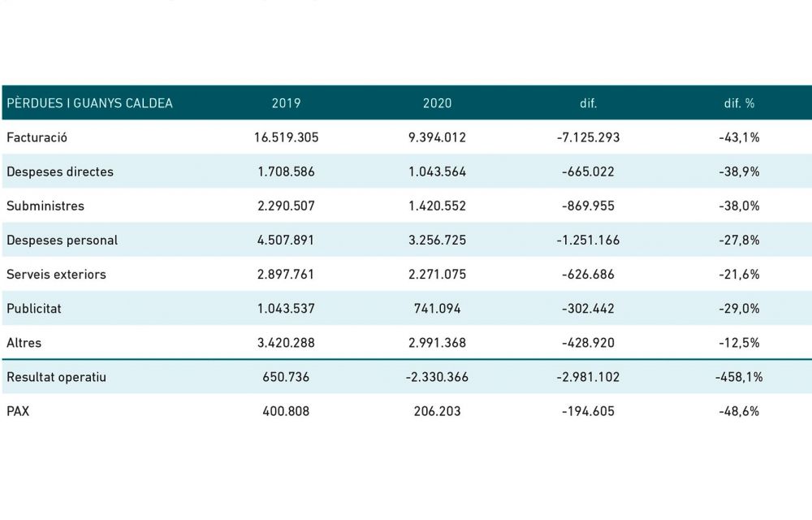Click the -2.330.366 operating result value

[438, 377]
